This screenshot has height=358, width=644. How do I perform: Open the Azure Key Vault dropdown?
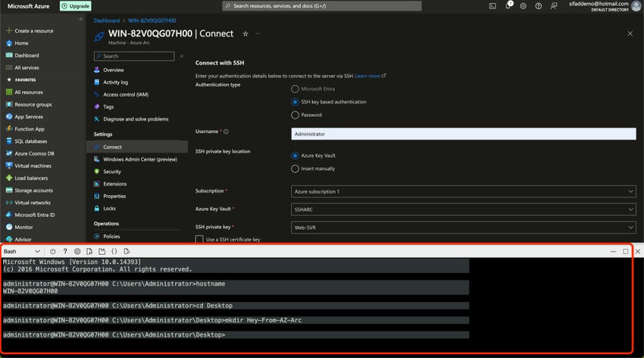pos(463,209)
